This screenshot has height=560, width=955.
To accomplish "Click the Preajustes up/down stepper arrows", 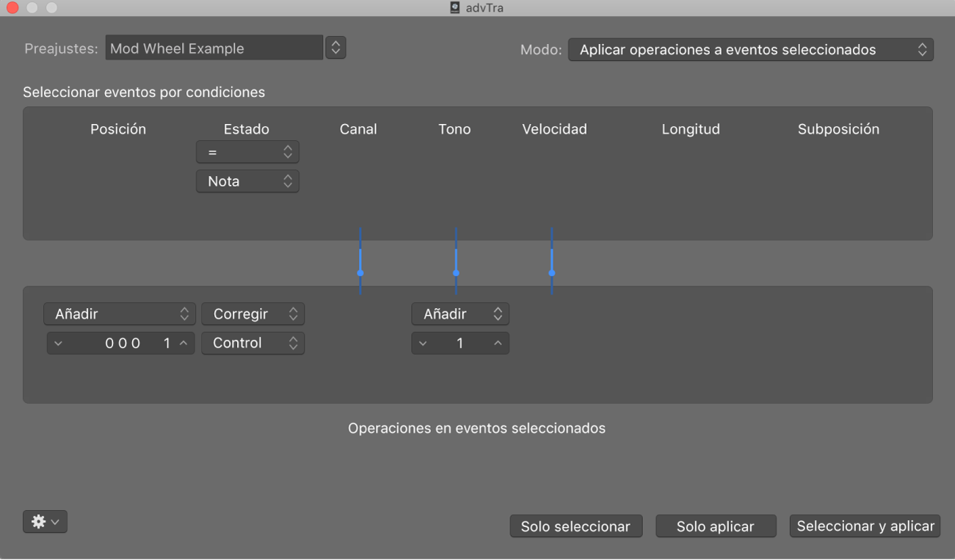I will click(335, 48).
